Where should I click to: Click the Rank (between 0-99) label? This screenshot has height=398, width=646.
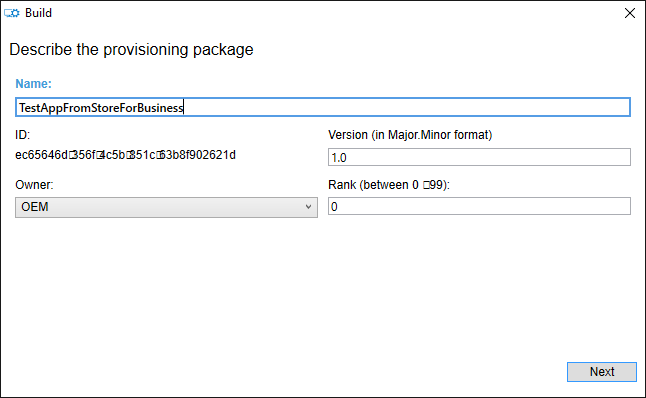click(389, 185)
